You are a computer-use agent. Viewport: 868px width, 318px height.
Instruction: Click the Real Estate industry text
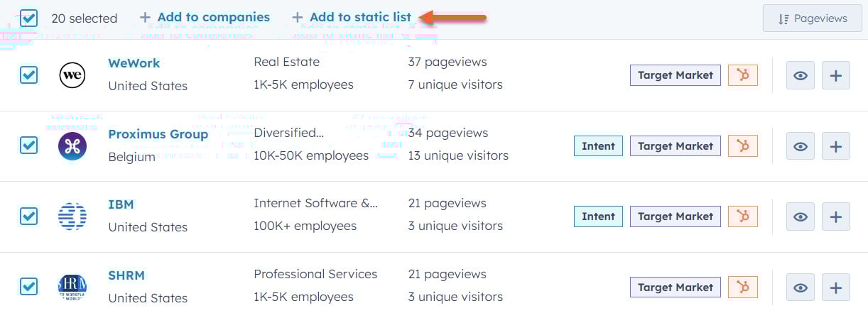pos(287,62)
